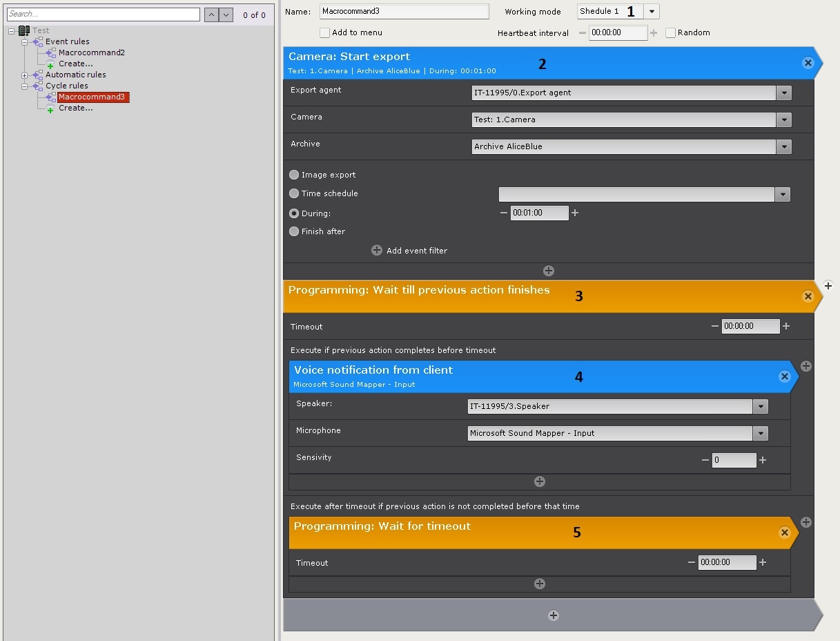Image resolution: width=840 pixels, height=641 pixels.
Task: Add action in the bottom gray block
Action: (x=553, y=615)
